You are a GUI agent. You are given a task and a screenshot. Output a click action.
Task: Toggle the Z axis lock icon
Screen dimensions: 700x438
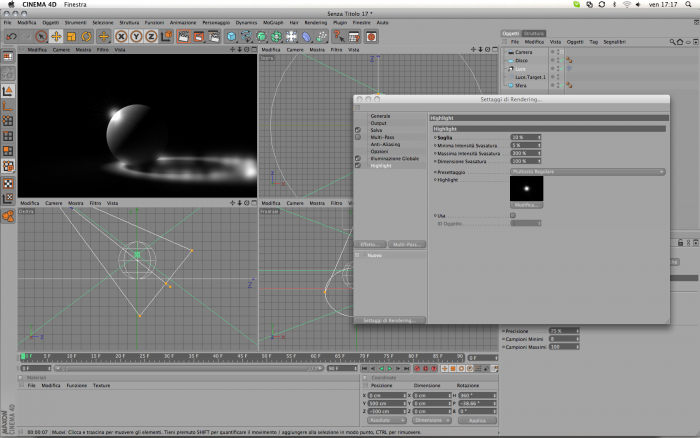click(151, 37)
